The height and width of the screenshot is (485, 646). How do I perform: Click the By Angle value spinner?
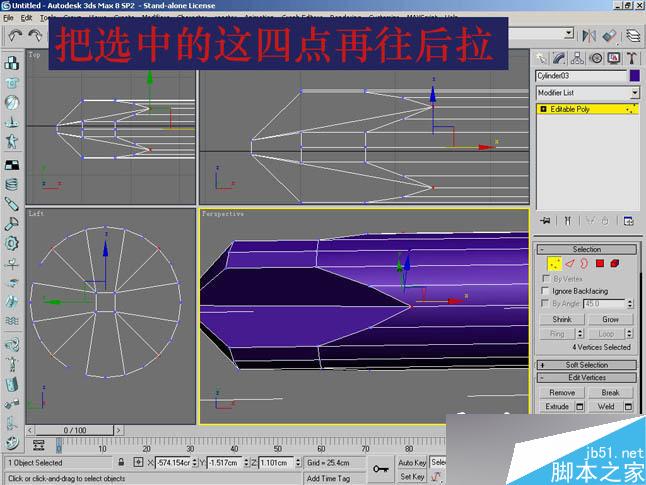tap(630, 303)
